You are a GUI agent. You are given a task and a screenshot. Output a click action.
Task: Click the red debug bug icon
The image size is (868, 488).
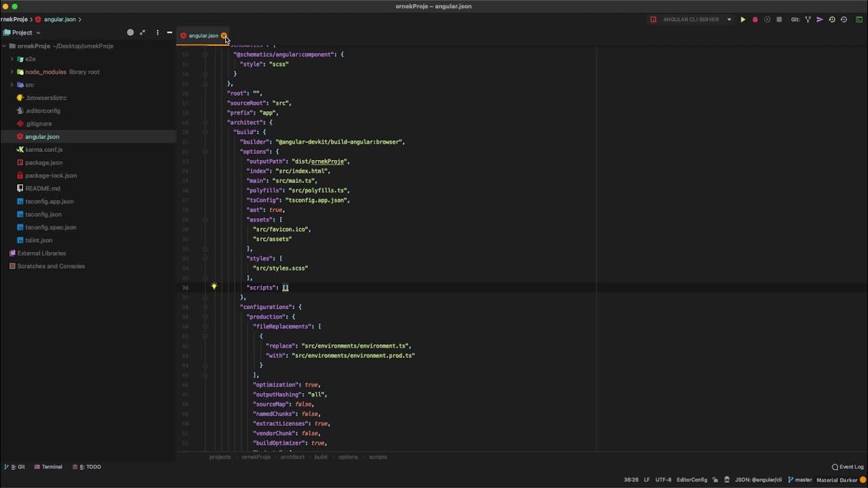click(755, 20)
